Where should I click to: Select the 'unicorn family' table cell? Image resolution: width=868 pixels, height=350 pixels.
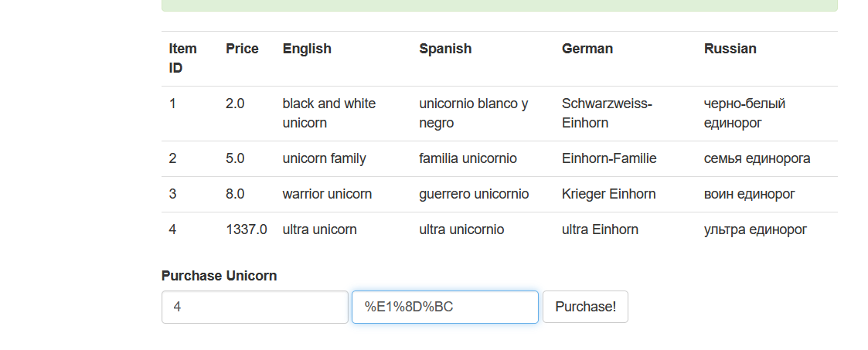tap(324, 158)
